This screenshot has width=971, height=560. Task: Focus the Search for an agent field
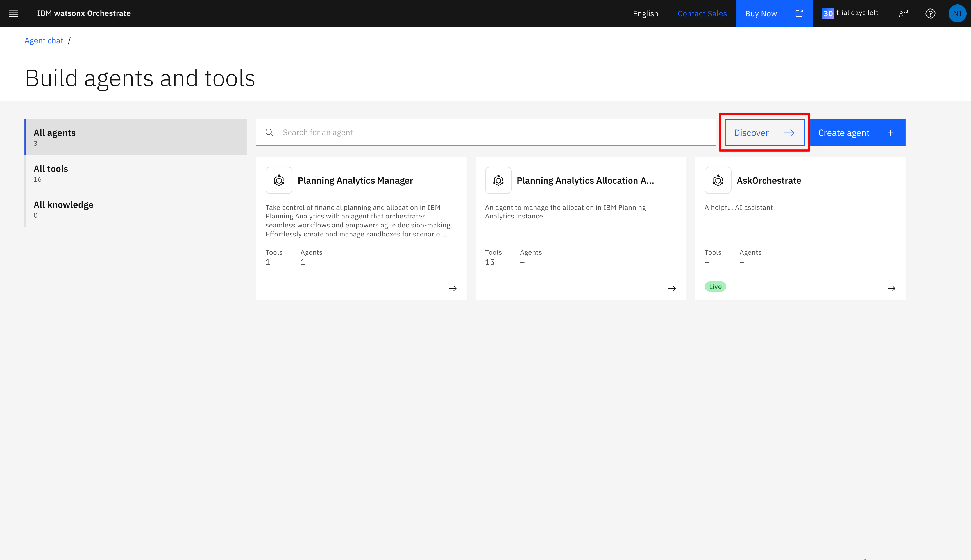click(493, 133)
